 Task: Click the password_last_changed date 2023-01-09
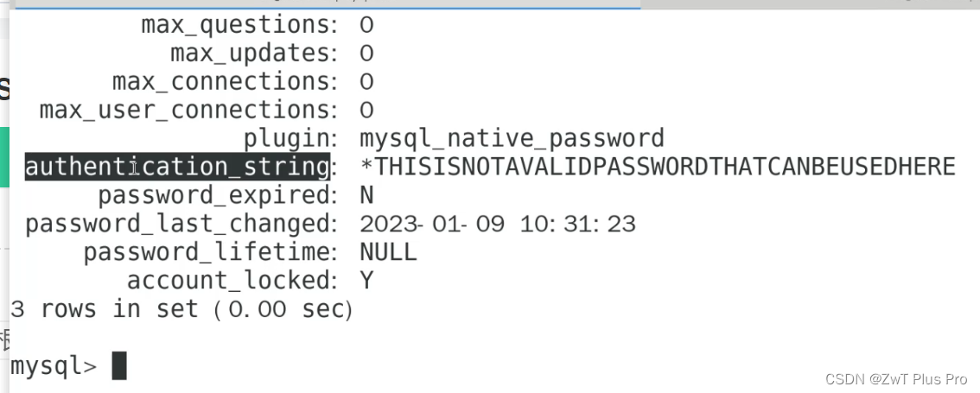tap(432, 224)
